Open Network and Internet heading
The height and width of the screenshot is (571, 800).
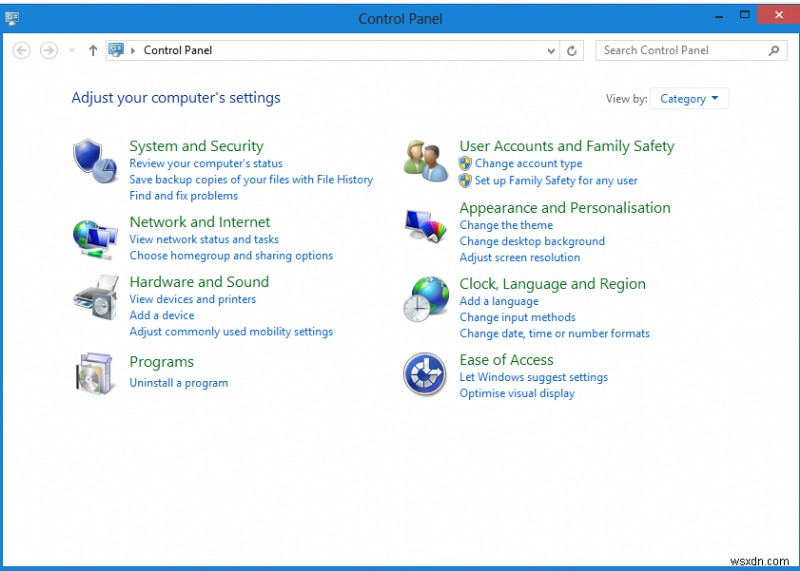point(200,222)
